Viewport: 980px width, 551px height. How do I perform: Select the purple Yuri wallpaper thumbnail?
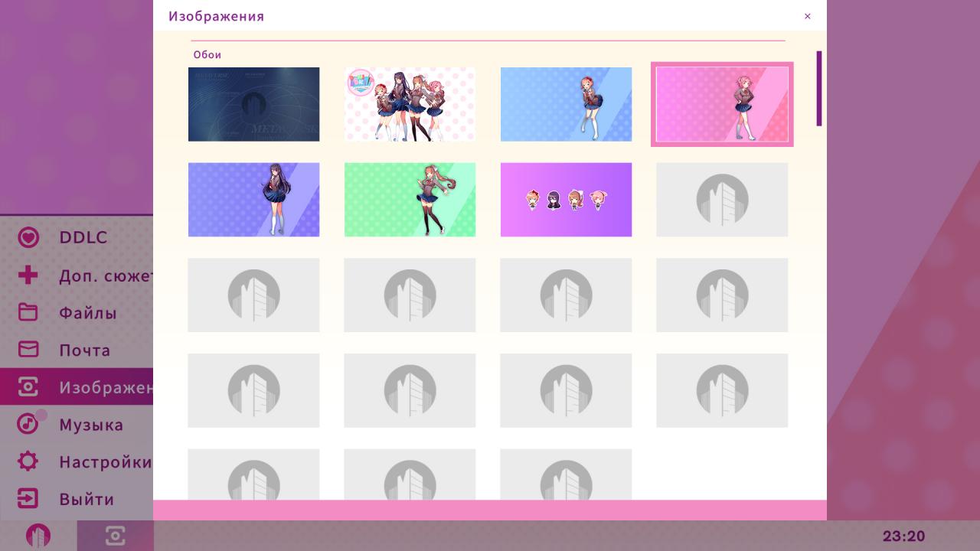254,200
